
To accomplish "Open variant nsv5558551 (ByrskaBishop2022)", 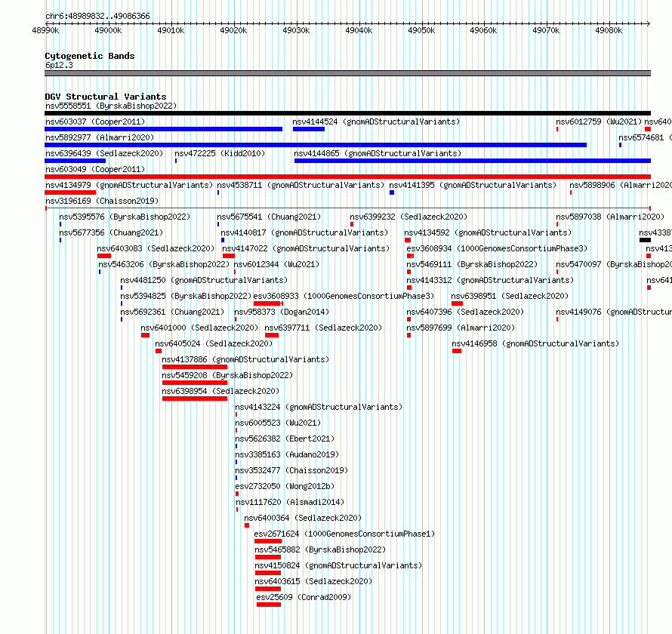I will (111, 106).
